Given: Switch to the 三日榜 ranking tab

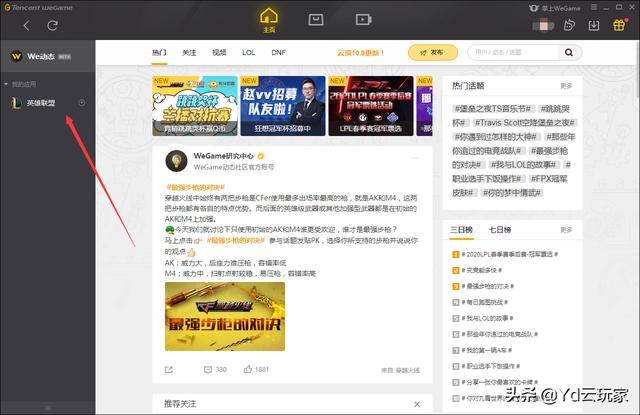Looking at the screenshot, I should pos(461,230).
